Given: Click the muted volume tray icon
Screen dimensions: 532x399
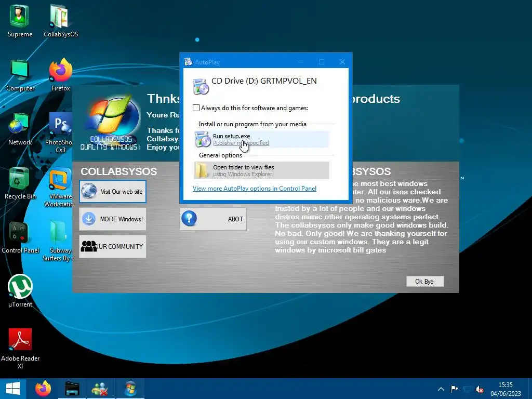Looking at the screenshot, I should (x=480, y=389).
